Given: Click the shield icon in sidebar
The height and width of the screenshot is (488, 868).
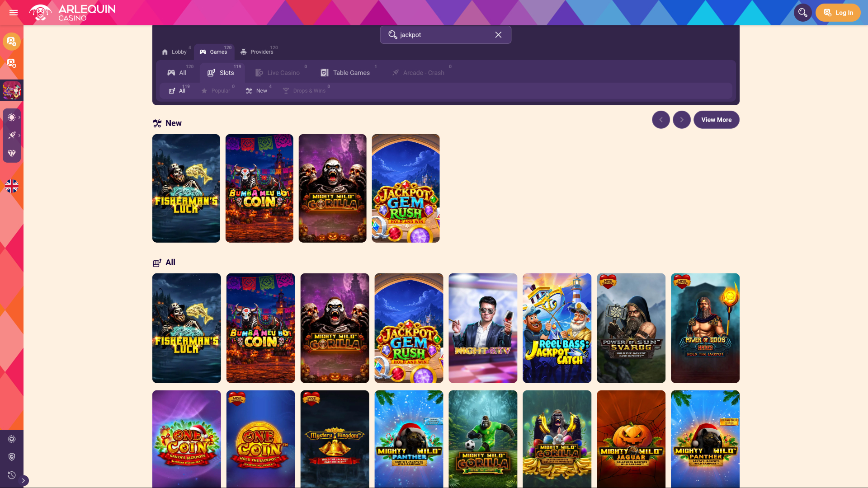Looking at the screenshot, I should 12,457.
